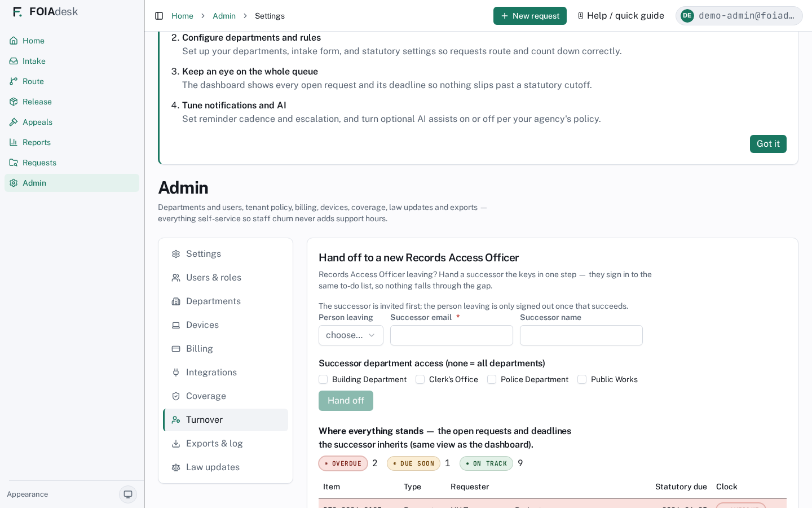Click the Requester column header
This screenshot has width=812, height=508.
click(470, 487)
